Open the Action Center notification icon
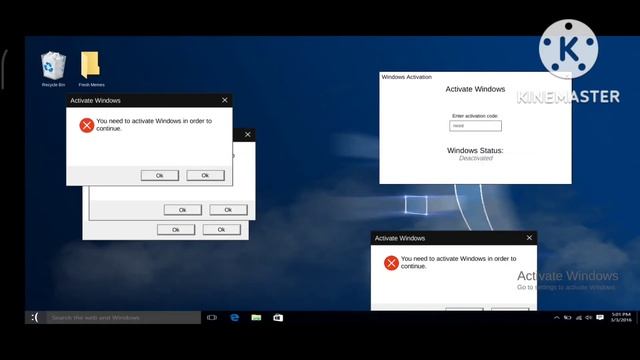The width and height of the screenshot is (640, 360). click(600, 317)
